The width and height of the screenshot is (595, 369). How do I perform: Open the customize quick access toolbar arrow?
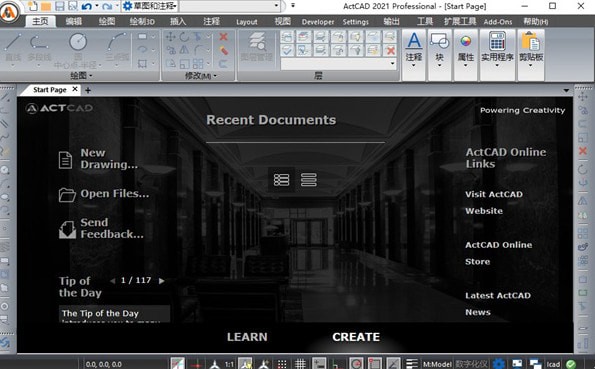(293, 6)
